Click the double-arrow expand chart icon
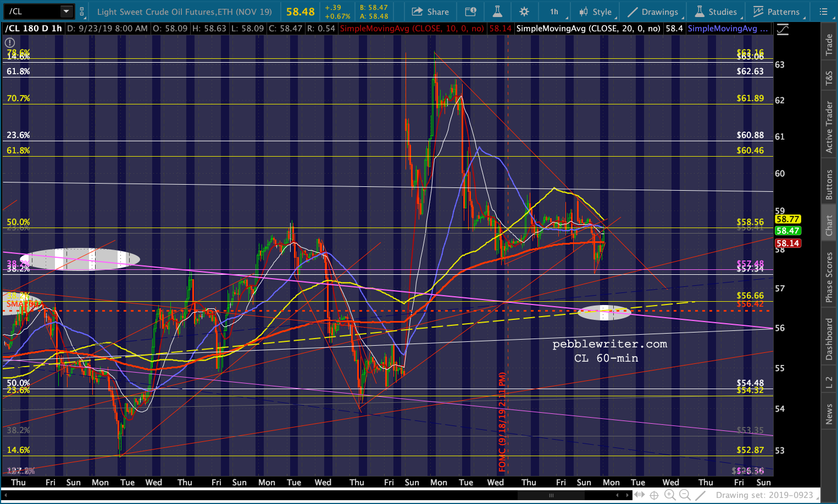The image size is (838, 504). [x=639, y=495]
